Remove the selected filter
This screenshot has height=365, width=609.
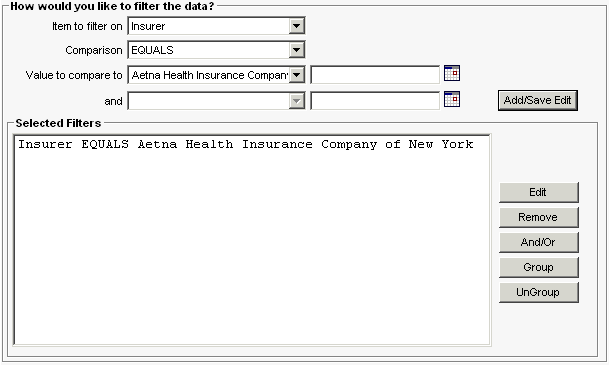538,217
